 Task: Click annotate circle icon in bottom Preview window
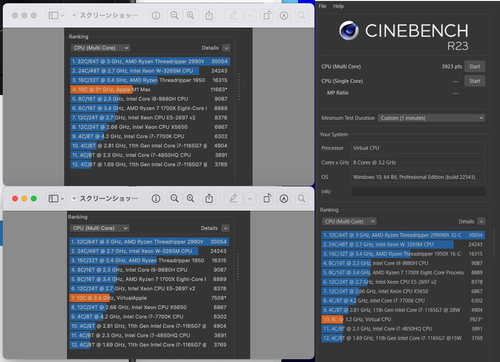point(284,199)
